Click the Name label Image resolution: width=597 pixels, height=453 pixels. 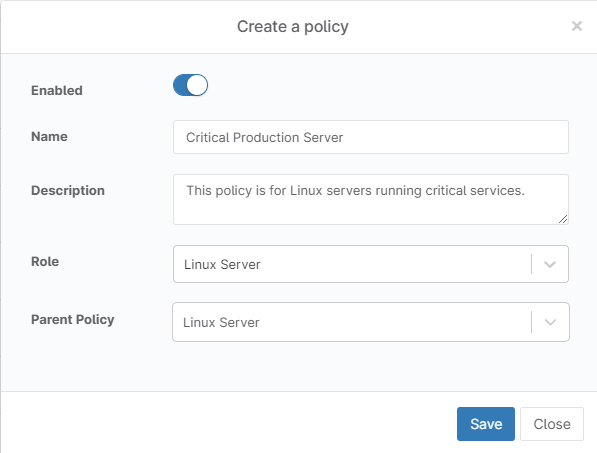pyautogui.click(x=49, y=137)
